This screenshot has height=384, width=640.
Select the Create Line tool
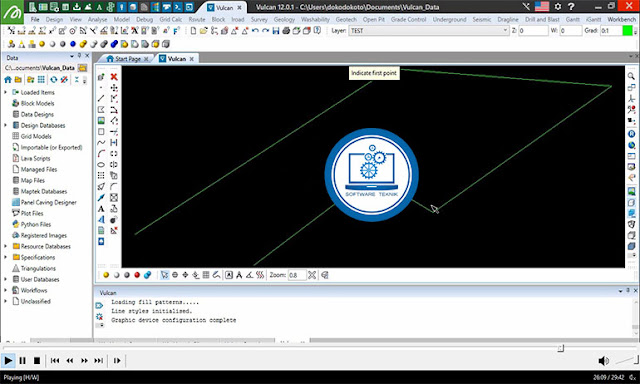(x=101, y=98)
